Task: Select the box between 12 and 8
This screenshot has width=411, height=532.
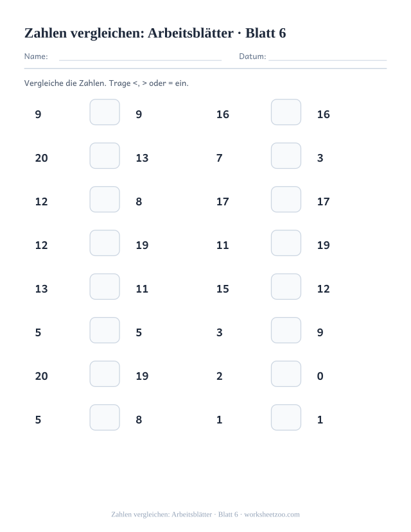Action: coord(105,199)
